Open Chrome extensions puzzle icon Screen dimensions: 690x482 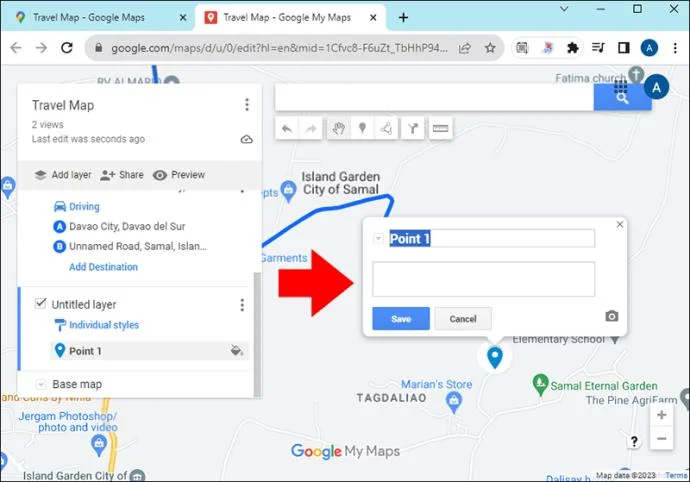[x=573, y=48]
